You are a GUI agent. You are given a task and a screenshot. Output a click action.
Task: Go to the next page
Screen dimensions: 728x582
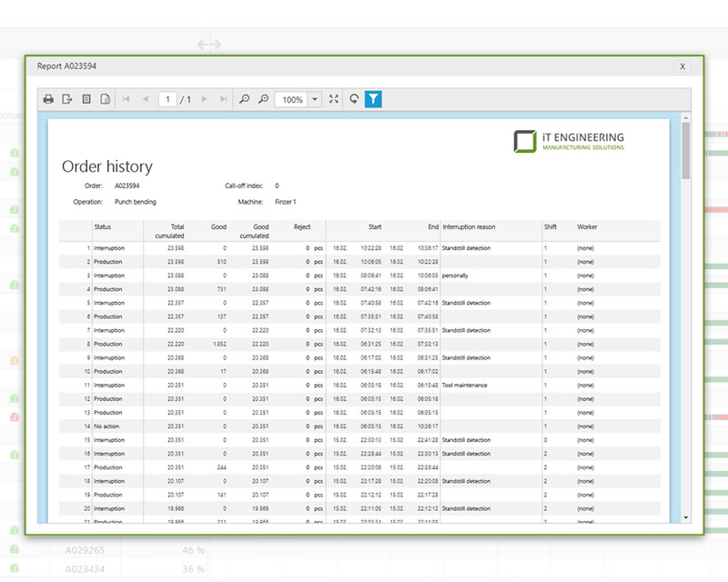[x=204, y=99]
